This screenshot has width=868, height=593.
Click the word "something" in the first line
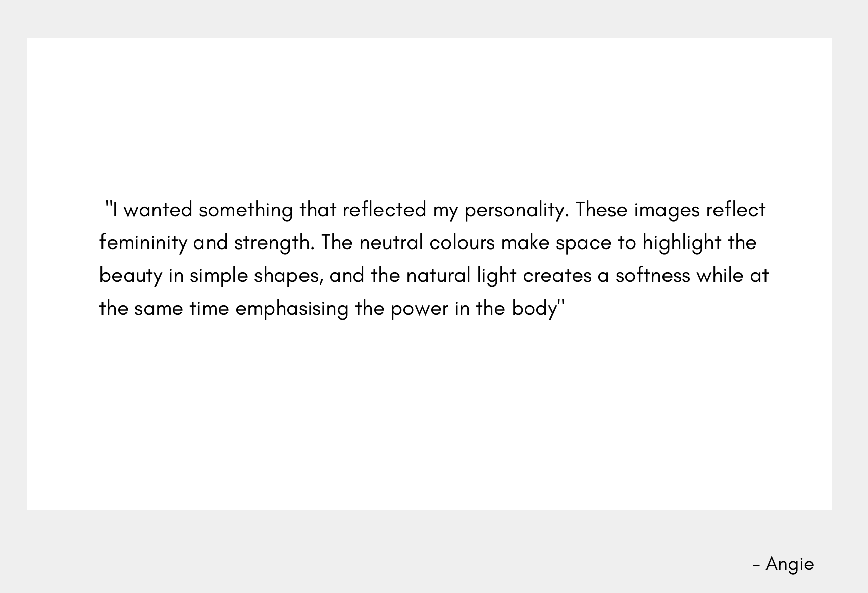[246, 210]
